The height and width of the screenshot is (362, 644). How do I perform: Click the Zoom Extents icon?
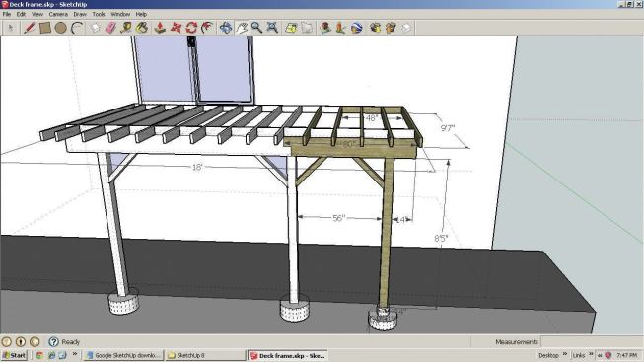point(272,28)
